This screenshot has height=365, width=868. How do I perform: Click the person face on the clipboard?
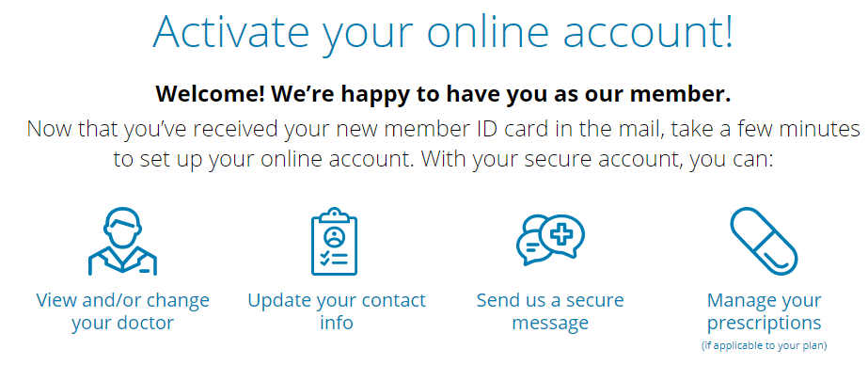point(335,237)
